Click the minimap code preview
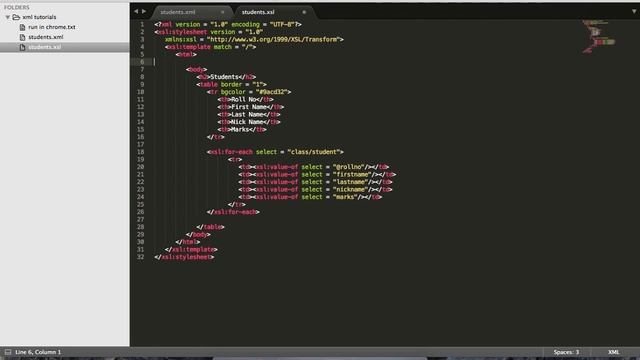 (x=598, y=37)
